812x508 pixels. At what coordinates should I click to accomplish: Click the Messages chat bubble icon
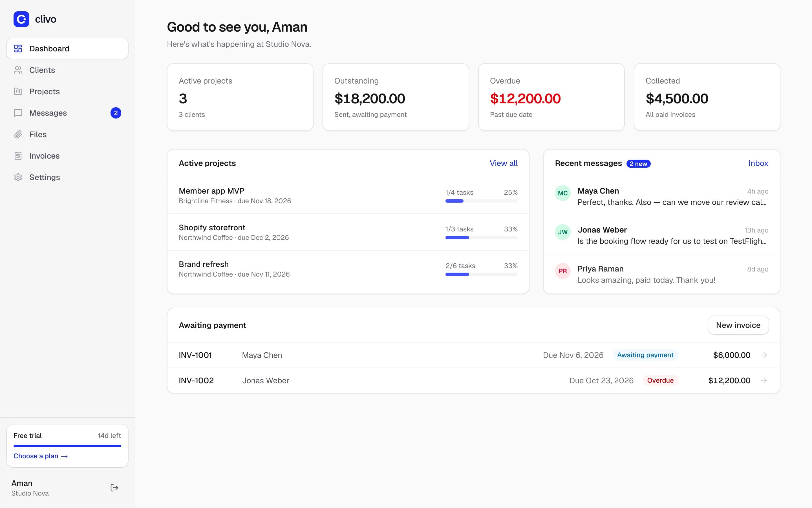[18, 113]
